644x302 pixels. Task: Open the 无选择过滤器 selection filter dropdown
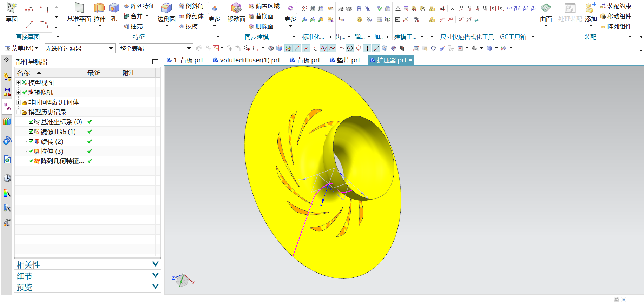[x=80, y=48]
